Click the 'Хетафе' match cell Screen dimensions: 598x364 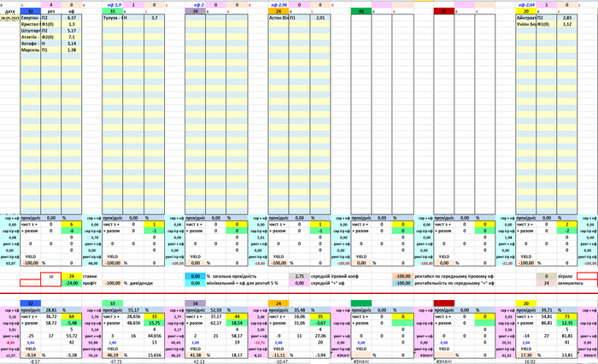[x=31, y=44]
